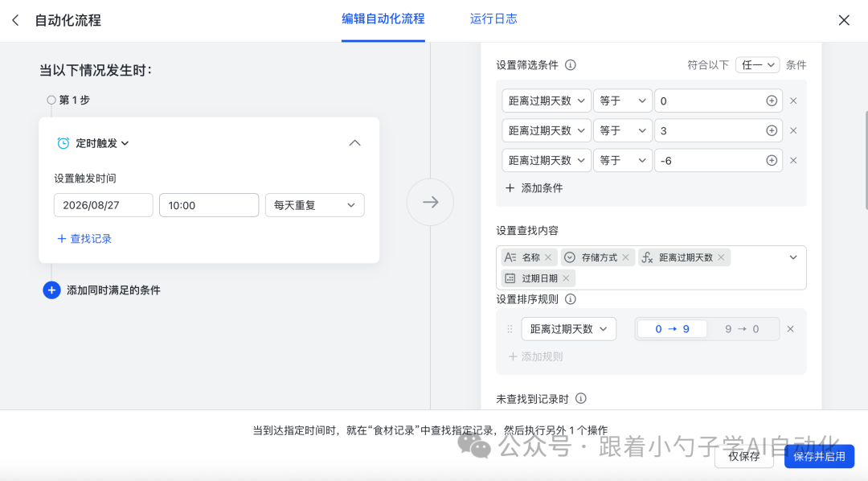Click the formula icon on 距离过期天数 tag
This screenshot has width=868, height=481.
click(647, 257)
